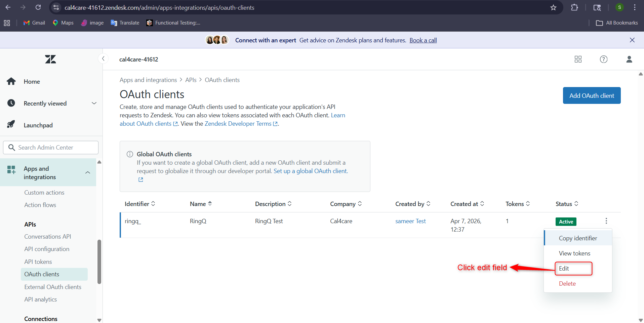Click the Zendesk logo

pos(50,59)
